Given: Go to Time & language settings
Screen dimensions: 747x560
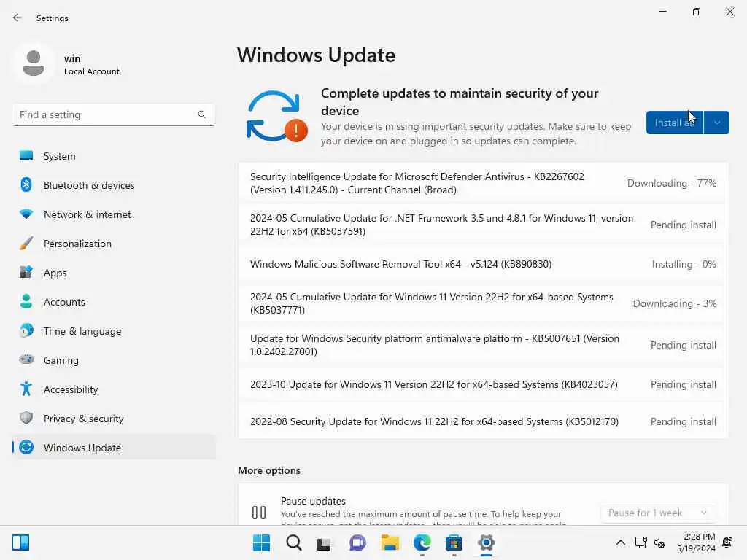Looking at the screenshot, I should coord(113,330).
